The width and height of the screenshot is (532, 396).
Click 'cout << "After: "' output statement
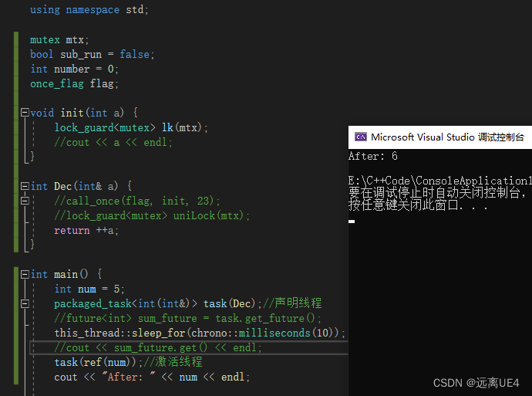pos(152,377)
